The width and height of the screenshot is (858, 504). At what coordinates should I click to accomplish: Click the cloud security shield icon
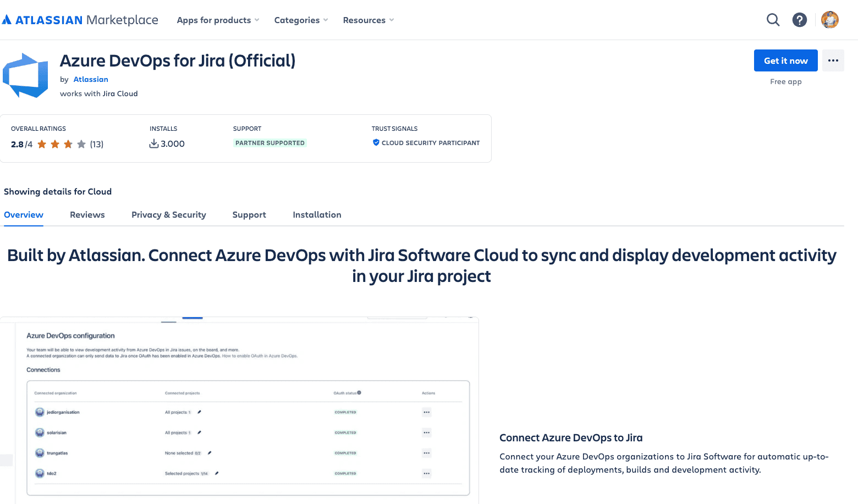click(x=376, y=142)
